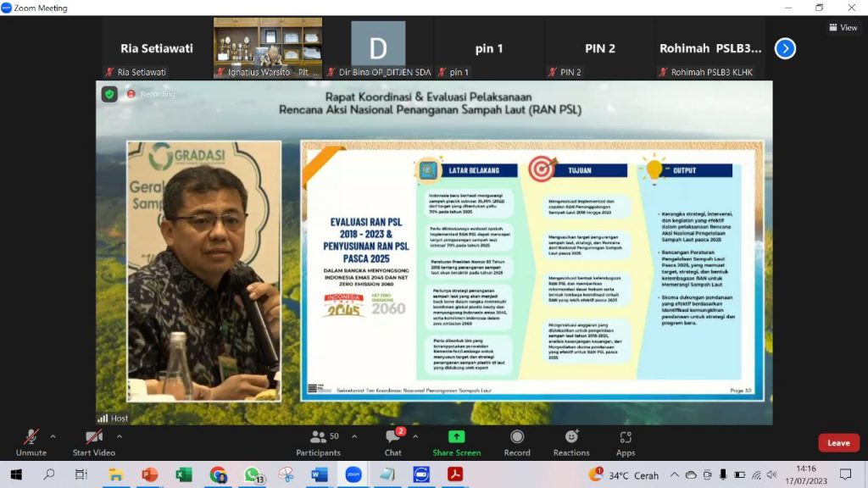Expand video options arrow beside Start Video

(120, 437)
